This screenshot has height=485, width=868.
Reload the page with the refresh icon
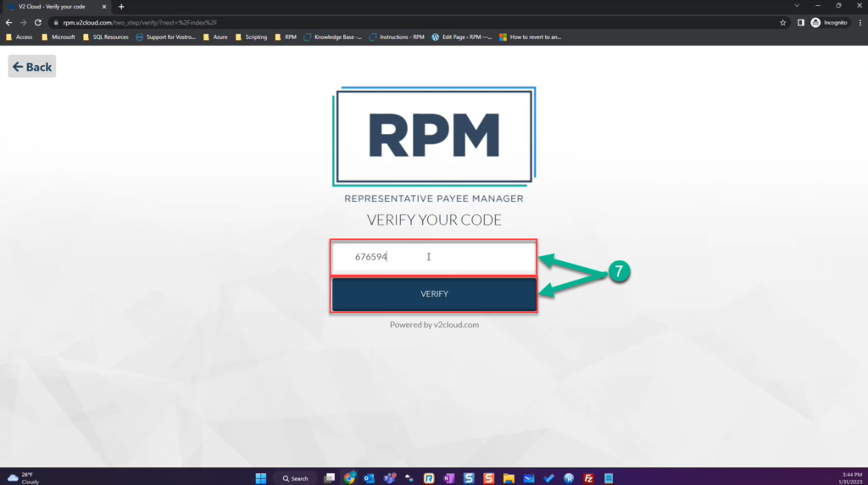click(x=37, y=23)
